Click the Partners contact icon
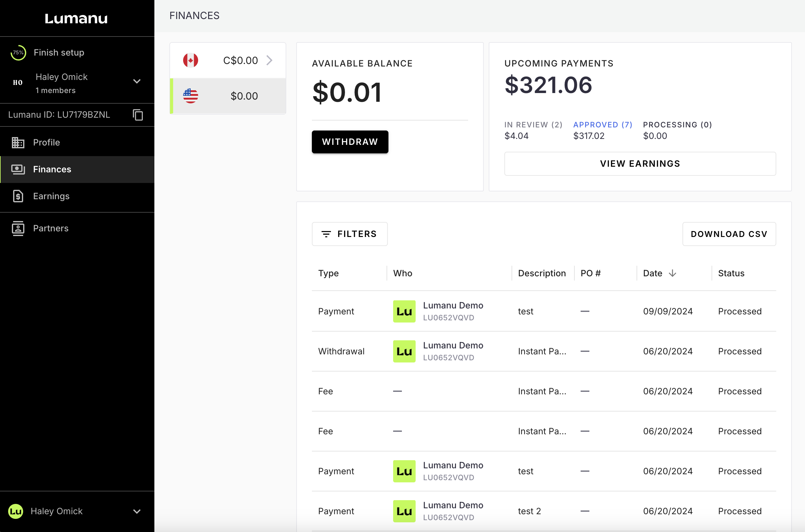The height and width of the screenshot is (532, 805). tap(17, 228)
